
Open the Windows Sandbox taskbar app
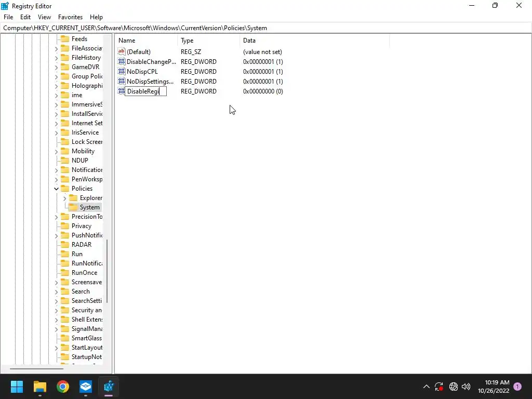click(86, 387)
